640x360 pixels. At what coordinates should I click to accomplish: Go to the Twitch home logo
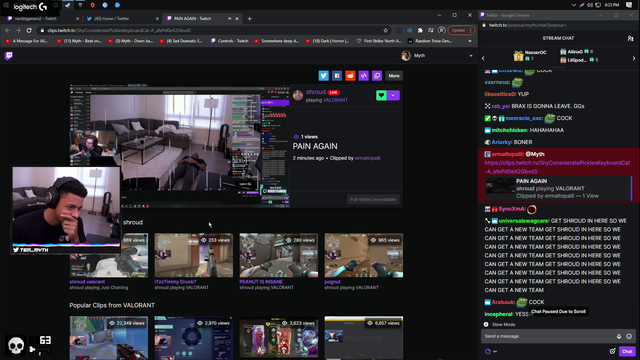9,56
